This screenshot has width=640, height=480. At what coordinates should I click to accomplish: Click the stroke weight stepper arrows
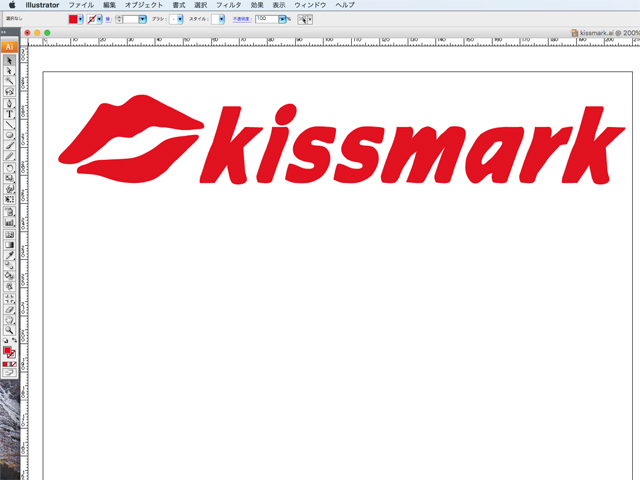[x=119, y=19]
